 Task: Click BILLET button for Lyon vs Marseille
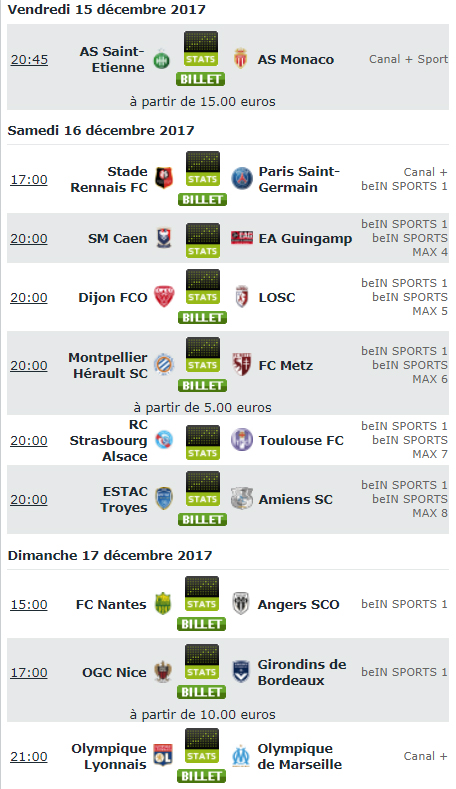coord(201,776)
